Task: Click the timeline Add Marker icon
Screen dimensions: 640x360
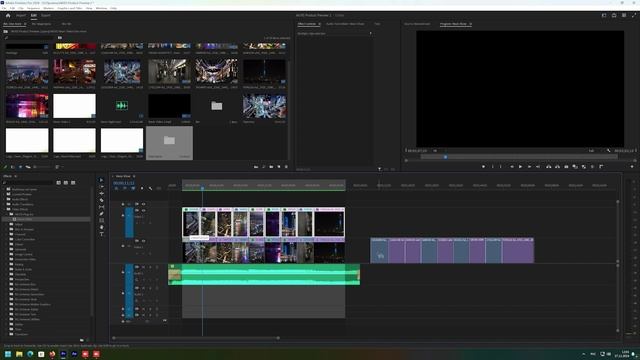Action: 142,188
